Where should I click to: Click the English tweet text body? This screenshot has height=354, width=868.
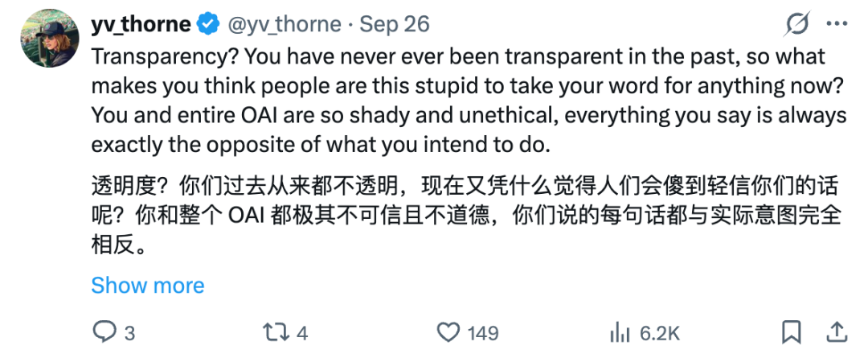[x=469, y=101]
